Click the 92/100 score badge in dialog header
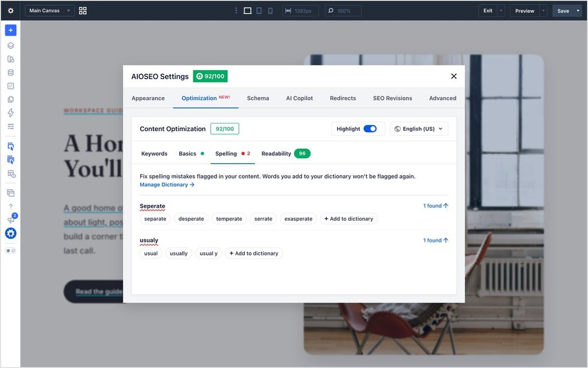The image size is (588, 368). point(210,76)
